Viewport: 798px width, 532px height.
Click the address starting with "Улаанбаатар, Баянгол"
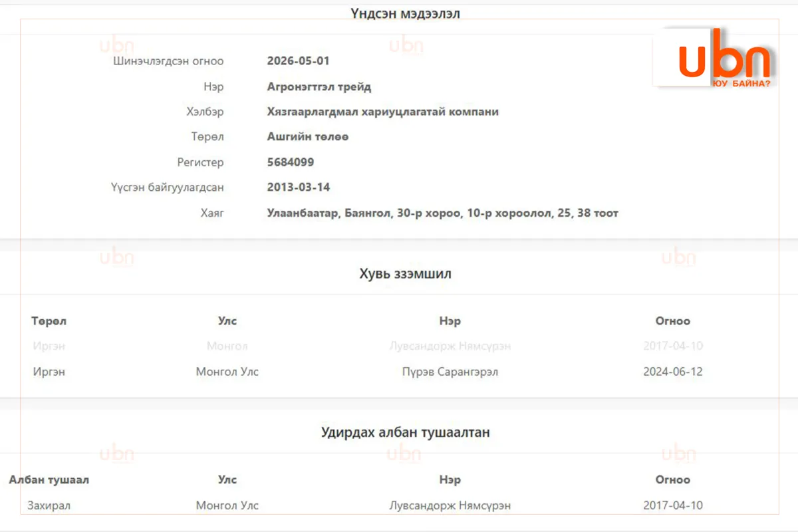443,213
